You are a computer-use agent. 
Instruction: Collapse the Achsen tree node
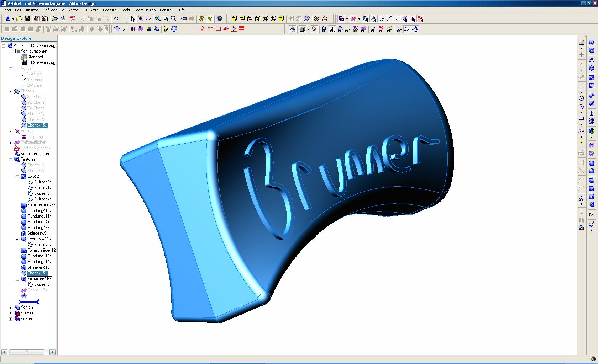(11, 68)
